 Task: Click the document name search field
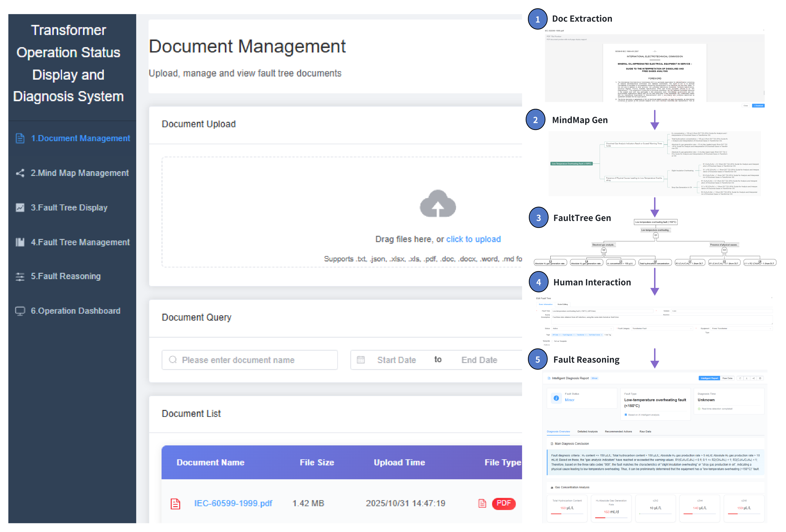pos(250,360)
